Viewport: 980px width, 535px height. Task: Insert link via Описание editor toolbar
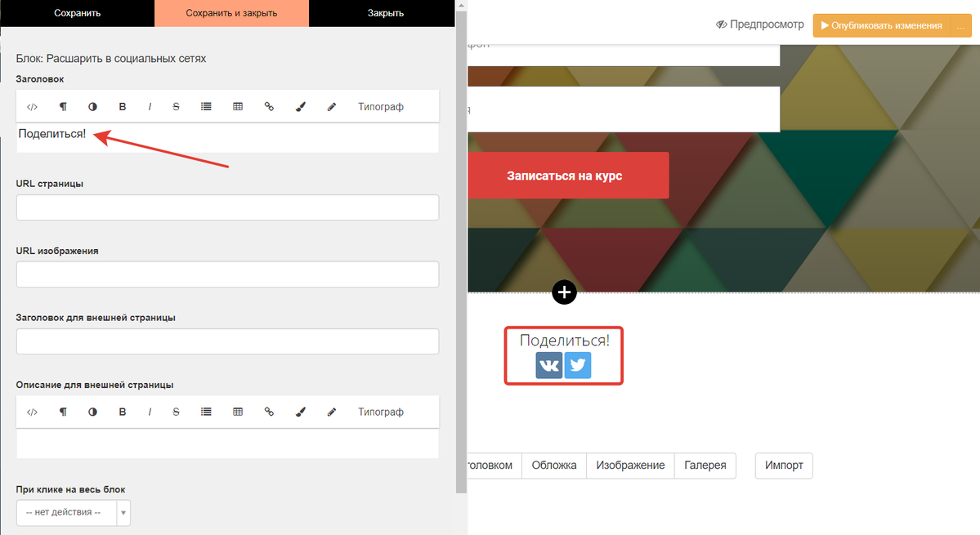point(270,412)
